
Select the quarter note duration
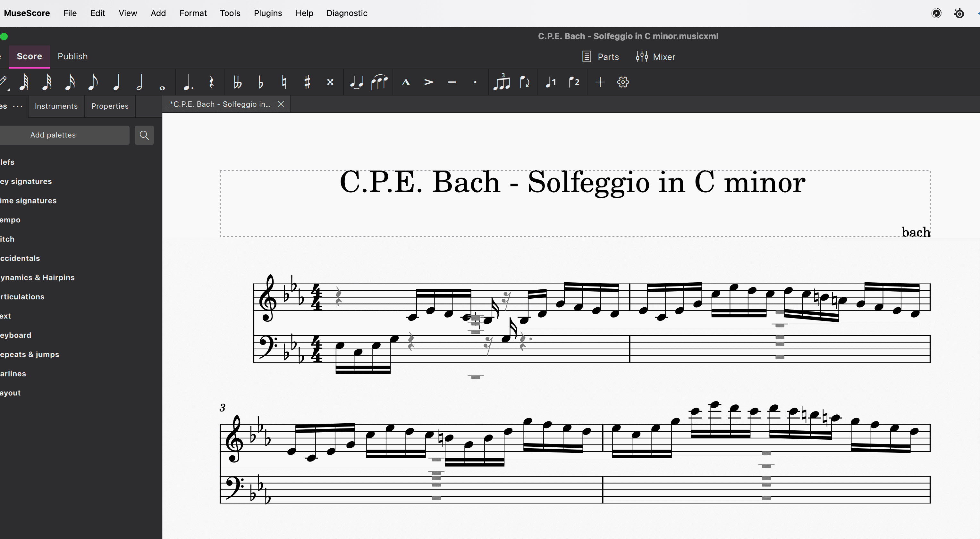click(116, 82)
